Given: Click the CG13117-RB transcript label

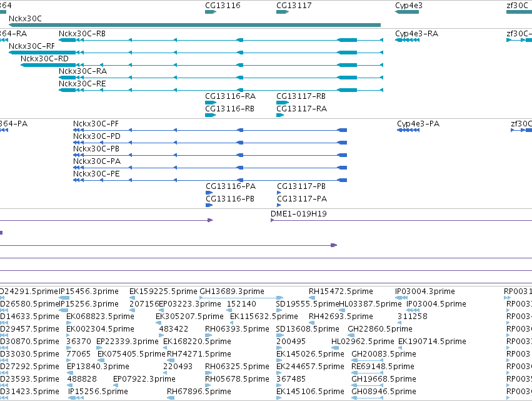Looking at the screenshot, I should click(301, 96).
